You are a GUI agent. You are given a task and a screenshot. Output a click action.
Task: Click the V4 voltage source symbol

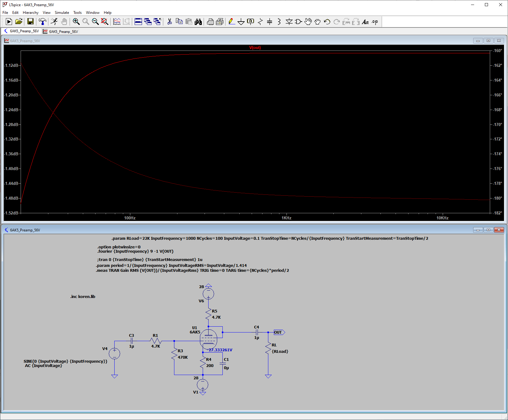(114, 353)
